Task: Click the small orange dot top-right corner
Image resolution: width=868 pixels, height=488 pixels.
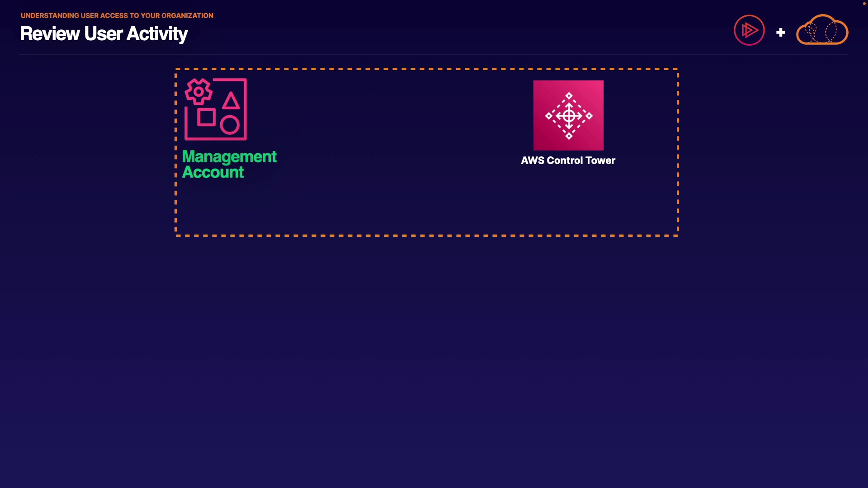Action: coord(864,4)
